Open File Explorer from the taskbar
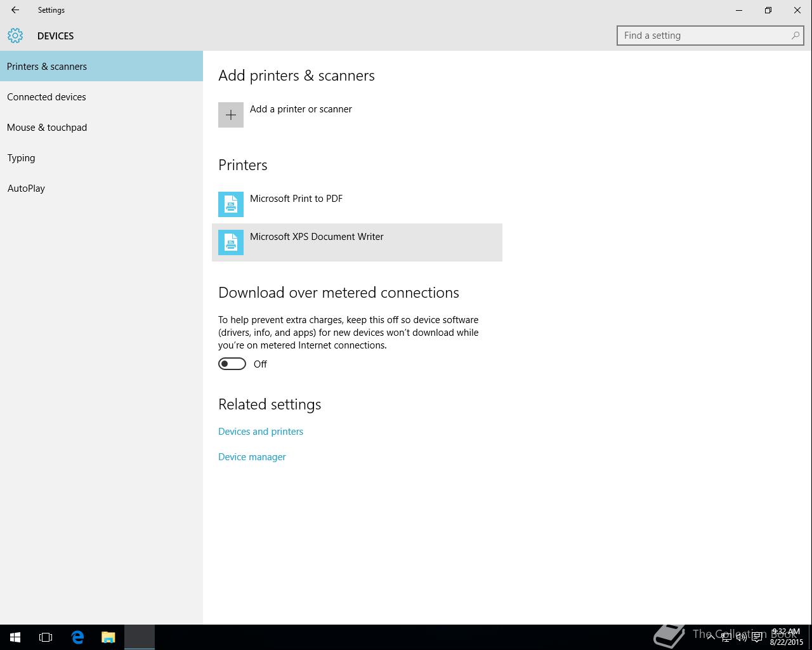Screen dimensions: 812x650 [x=108, y=637]
